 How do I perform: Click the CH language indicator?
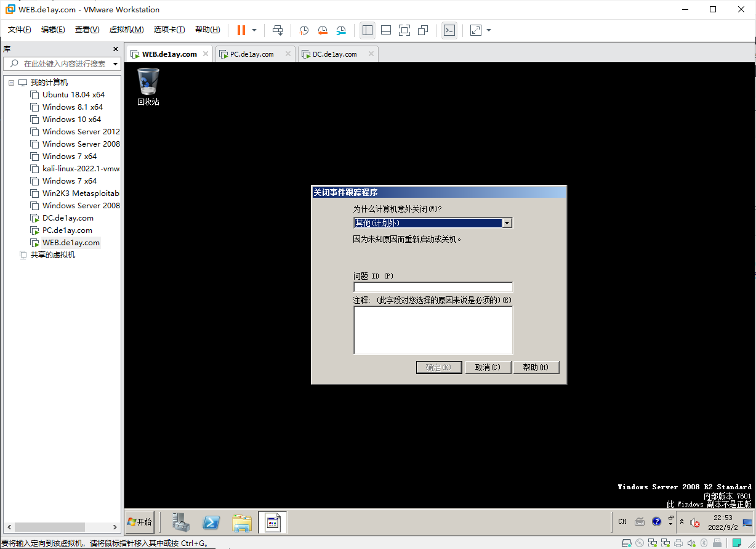click(622, 521)
